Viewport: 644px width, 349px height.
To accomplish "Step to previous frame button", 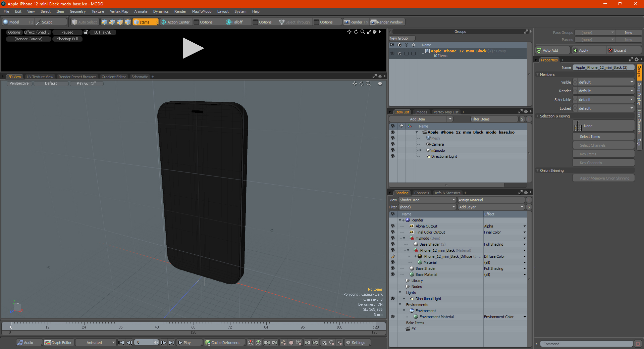I will point(129,343).
